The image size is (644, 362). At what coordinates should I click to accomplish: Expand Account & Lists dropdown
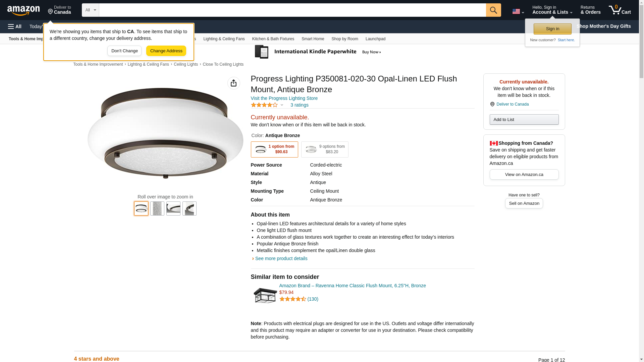pyautogui.click(x=552, y=10)
